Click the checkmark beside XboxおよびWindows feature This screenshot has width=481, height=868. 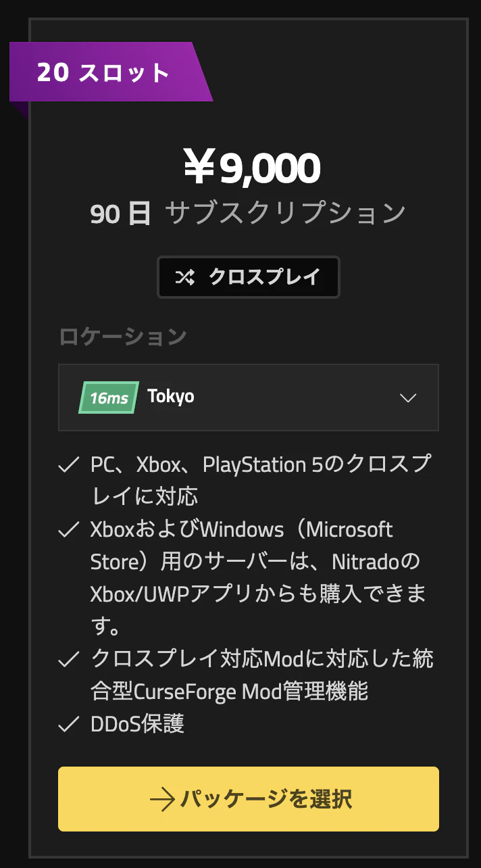(70, 530)
